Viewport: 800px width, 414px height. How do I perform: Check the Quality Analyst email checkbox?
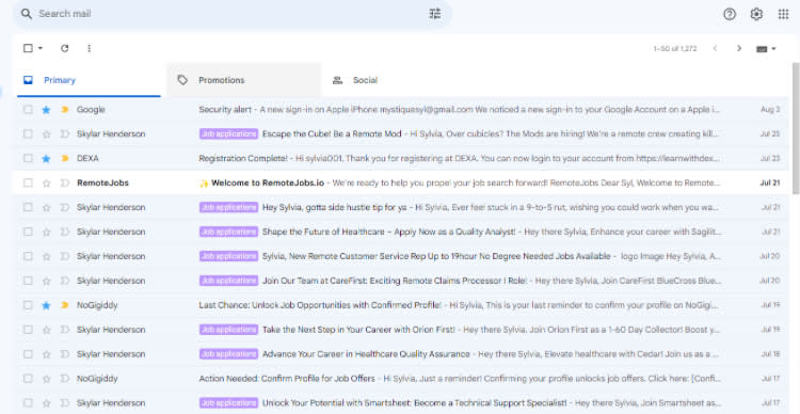point(28,232)
